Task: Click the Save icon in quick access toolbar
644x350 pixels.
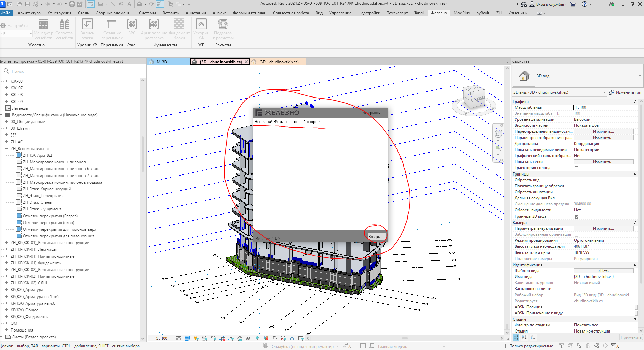Action: click(x=28, y=4)
